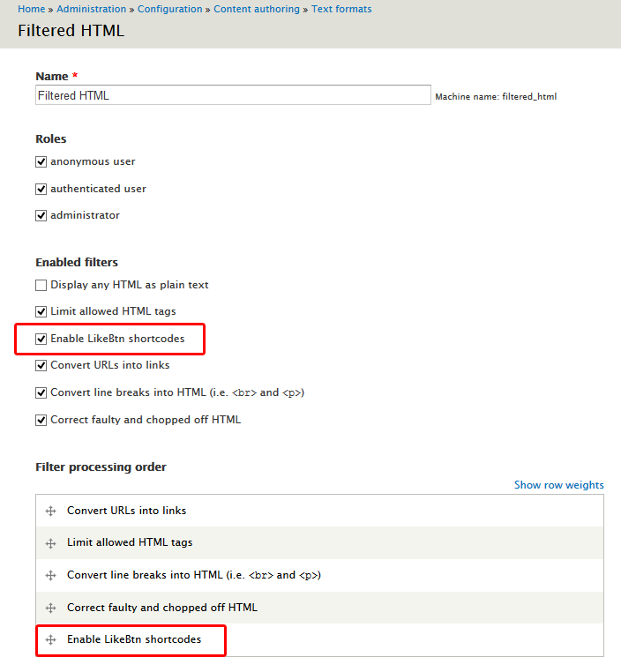Open Text formats breadcrumb link

point(341,9)
